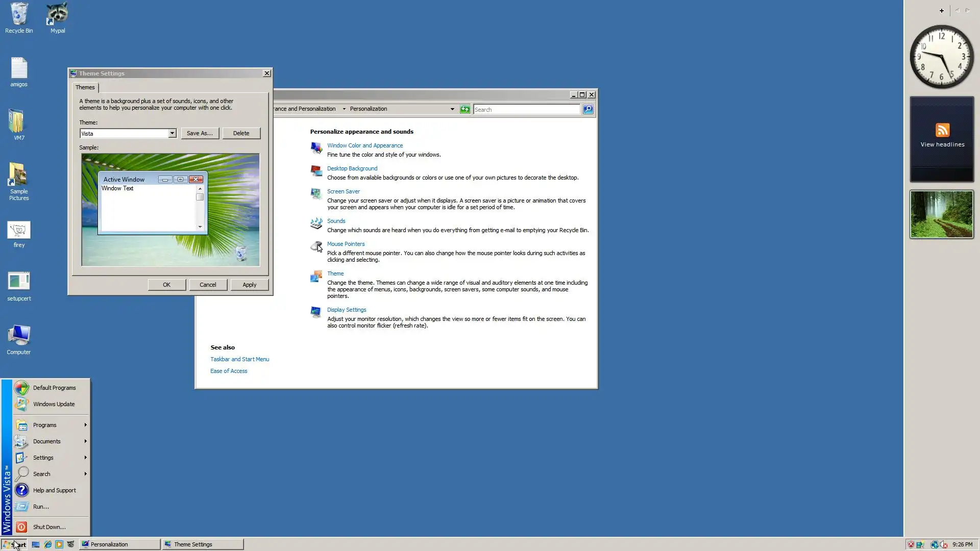The width and height of the screenshot is (980, 551).
Task: Click the Desktop Background icon
Action: (x=316, y=171)
